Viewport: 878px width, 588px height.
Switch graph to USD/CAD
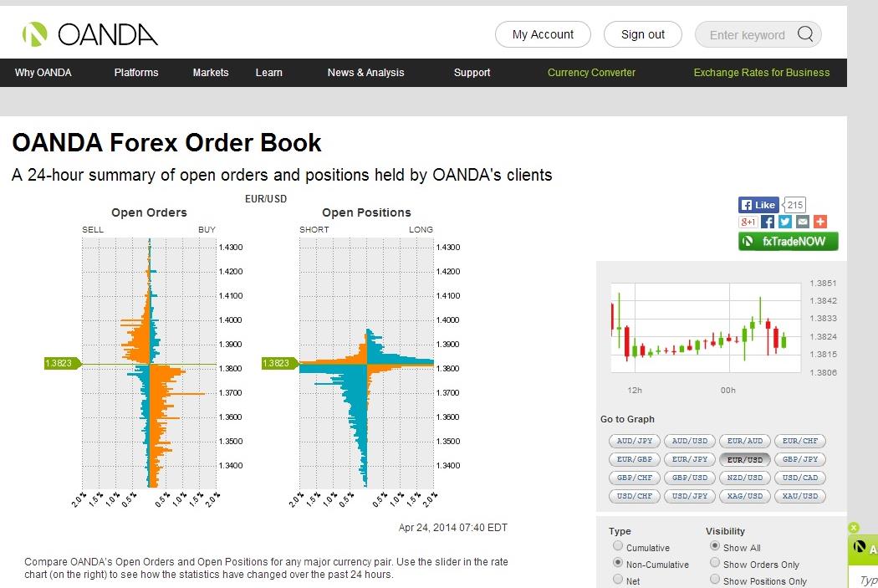800,478
